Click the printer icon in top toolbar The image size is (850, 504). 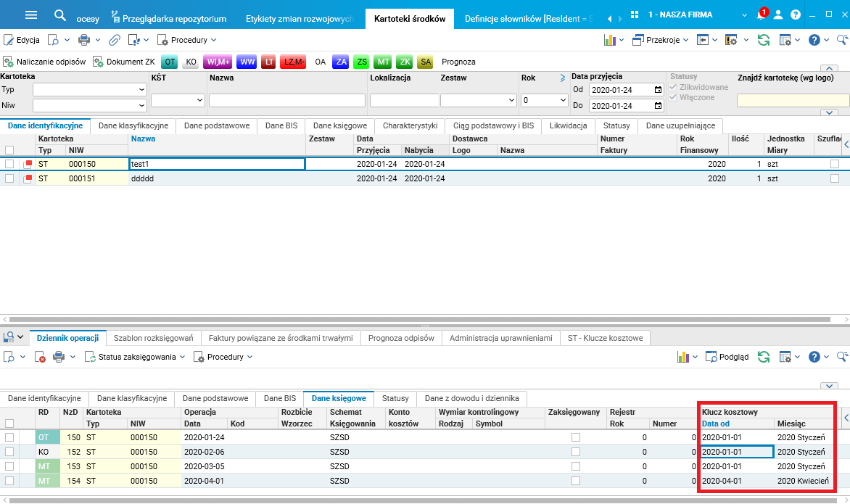click(x=84, y=40)
